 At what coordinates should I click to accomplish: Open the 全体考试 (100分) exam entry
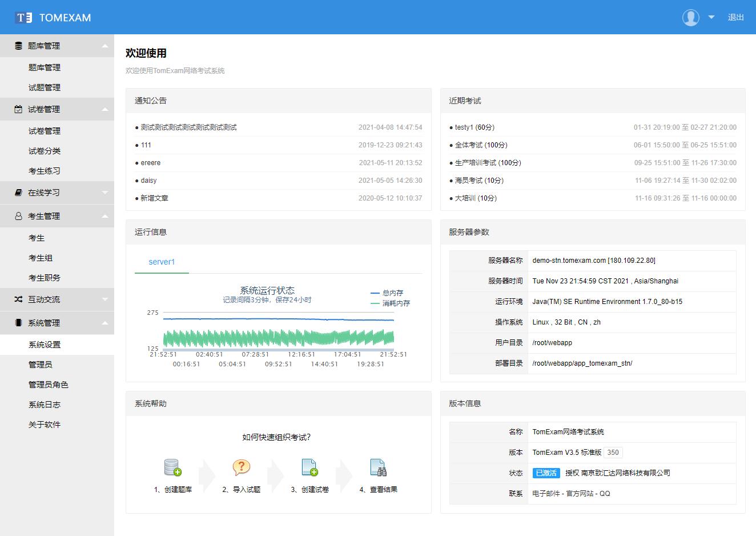(x=481, y=145)
